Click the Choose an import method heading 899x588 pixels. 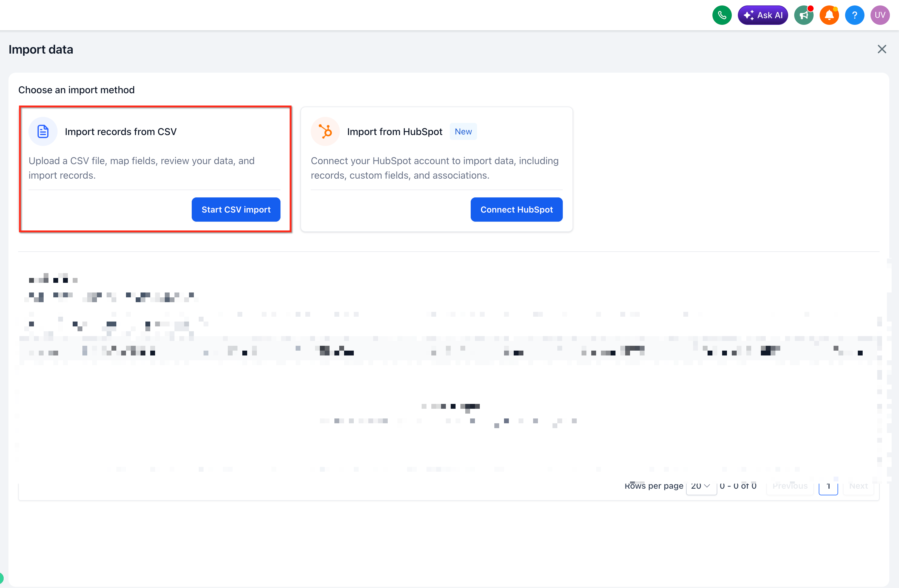tap(76, 90)
